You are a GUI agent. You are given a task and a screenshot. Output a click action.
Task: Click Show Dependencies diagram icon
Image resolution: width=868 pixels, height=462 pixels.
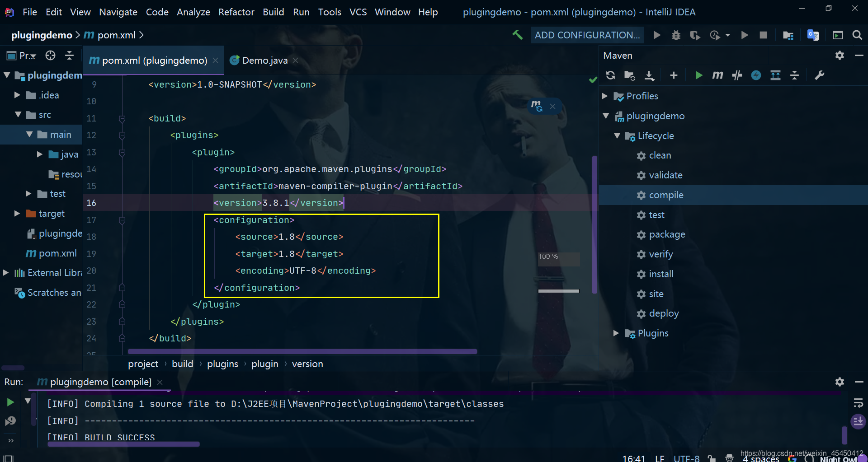(x=775, y=75)
